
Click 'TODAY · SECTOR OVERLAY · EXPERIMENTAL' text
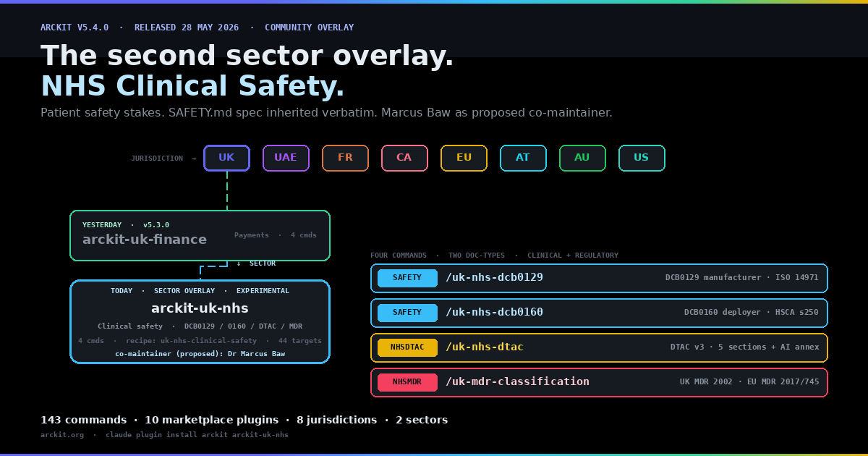click(200, 291)
